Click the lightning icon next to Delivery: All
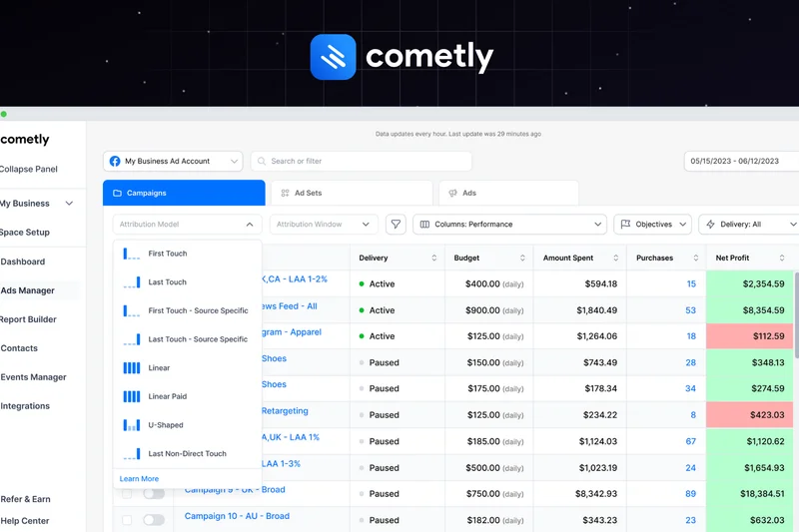The height and width of the screenshot is (532, 799). (710, 224)
